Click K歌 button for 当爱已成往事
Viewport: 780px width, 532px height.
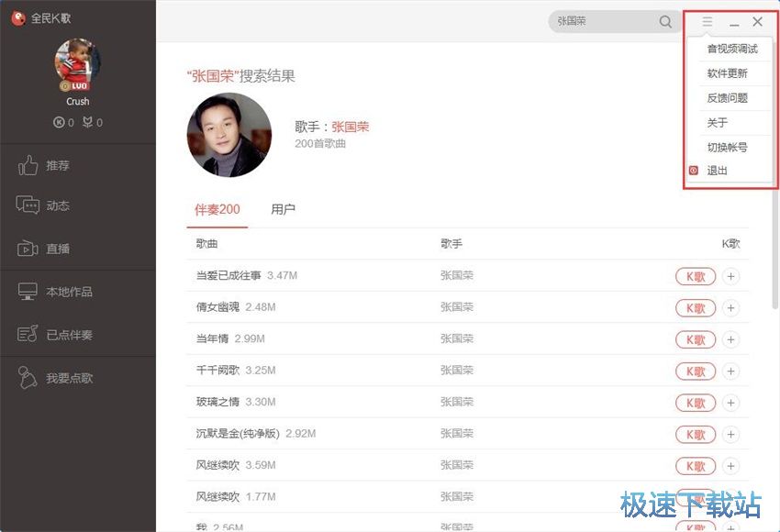pos(696,276)
